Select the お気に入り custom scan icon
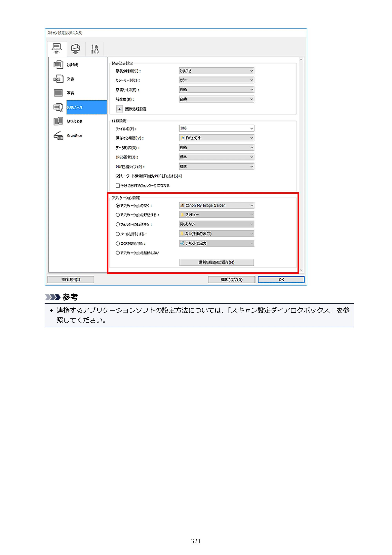Image resolution: width=392 pixels, height=555 pixels. pyautogui.click(x=58, y=107)
